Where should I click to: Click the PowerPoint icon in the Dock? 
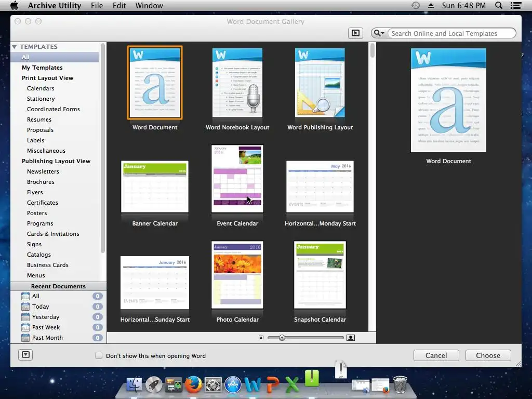coord(272,385)
